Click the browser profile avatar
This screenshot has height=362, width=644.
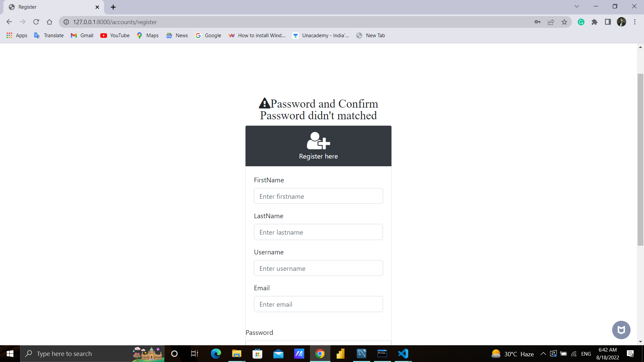pos(622,22)
